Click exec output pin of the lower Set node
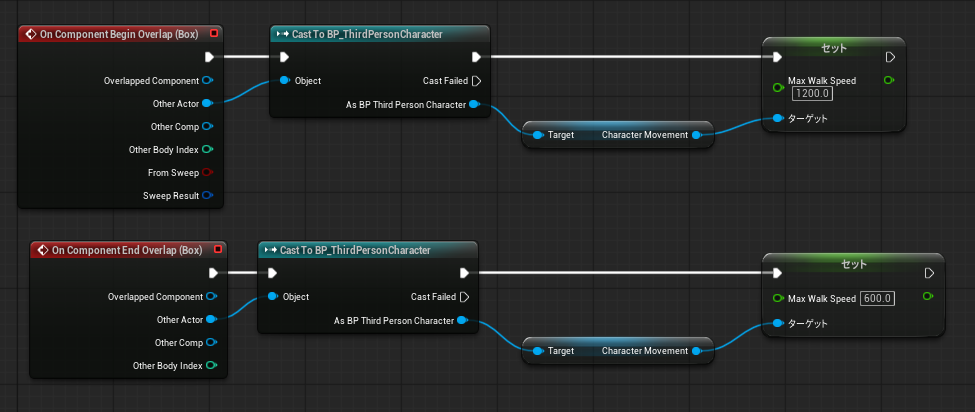The height and width of the screenshot is (412, 975). point(929,273)
